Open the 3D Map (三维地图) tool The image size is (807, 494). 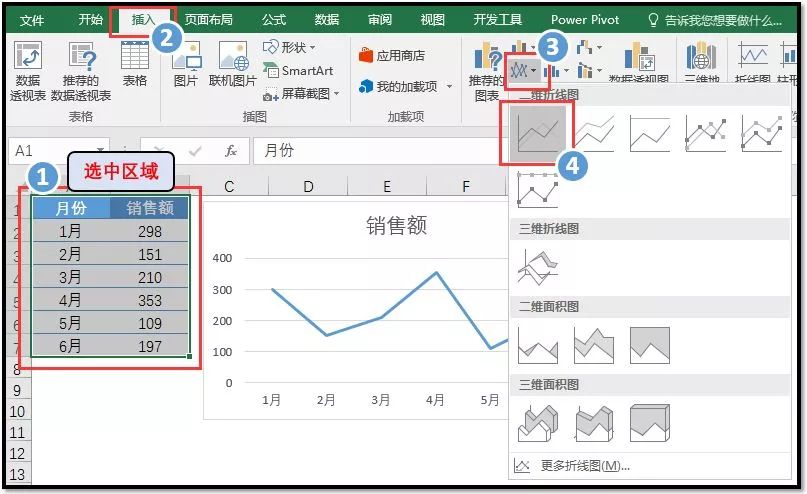pyautogui.click(x=701, y=61)
